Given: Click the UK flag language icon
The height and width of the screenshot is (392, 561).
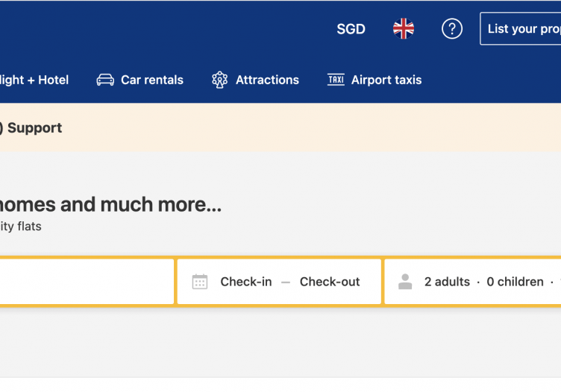Looking at the screenshot, I should point(404,28).
